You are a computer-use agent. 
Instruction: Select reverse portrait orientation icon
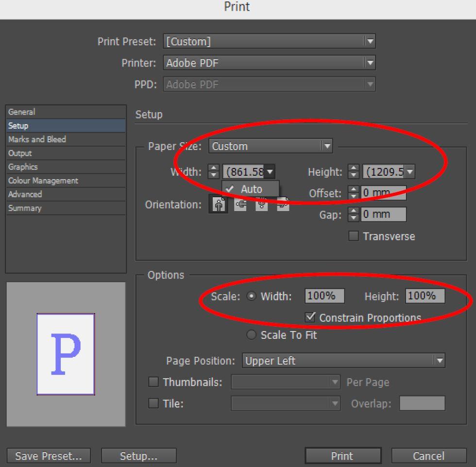coord(261,204)
